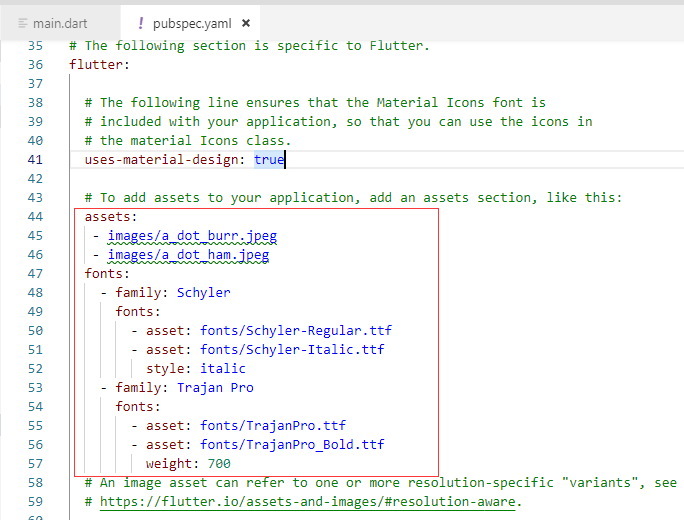Click style value 'italic'

point(222,369)
